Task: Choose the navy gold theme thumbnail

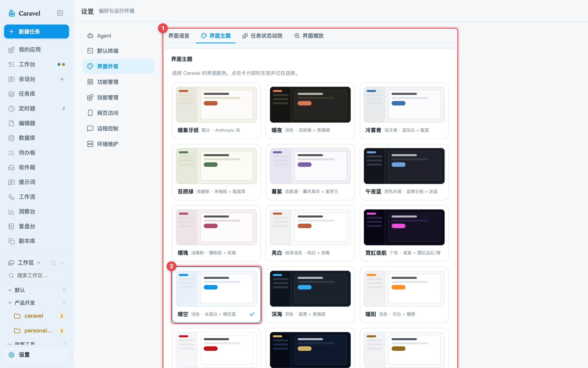Action: 310,350
